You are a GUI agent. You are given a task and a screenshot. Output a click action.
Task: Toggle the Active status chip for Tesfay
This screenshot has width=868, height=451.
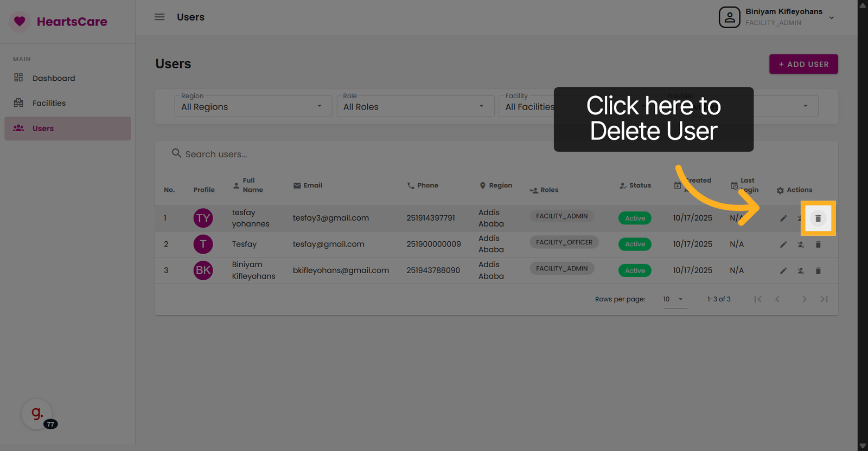[635, 244]
